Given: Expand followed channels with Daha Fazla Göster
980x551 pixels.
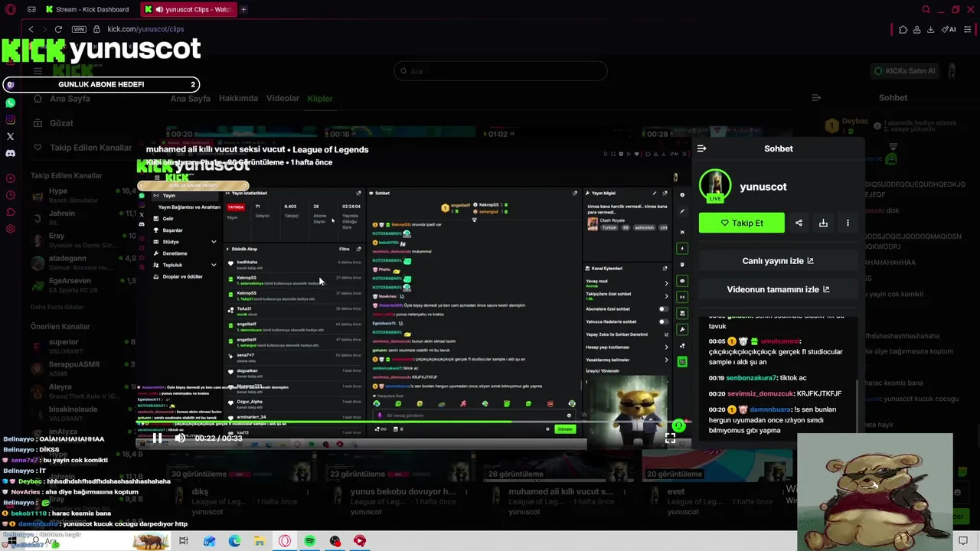Looking at the screenshot, I should (x=57, y=307).
